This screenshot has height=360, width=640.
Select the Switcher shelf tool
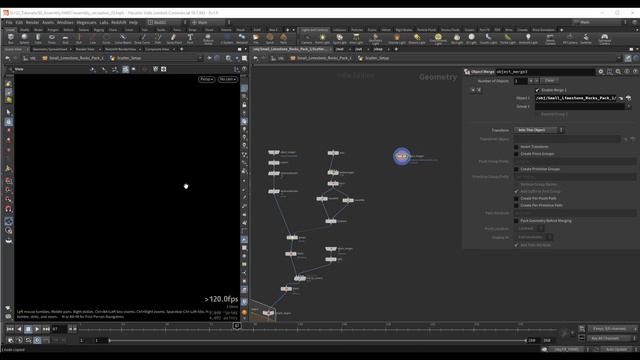tap(586, 39)
